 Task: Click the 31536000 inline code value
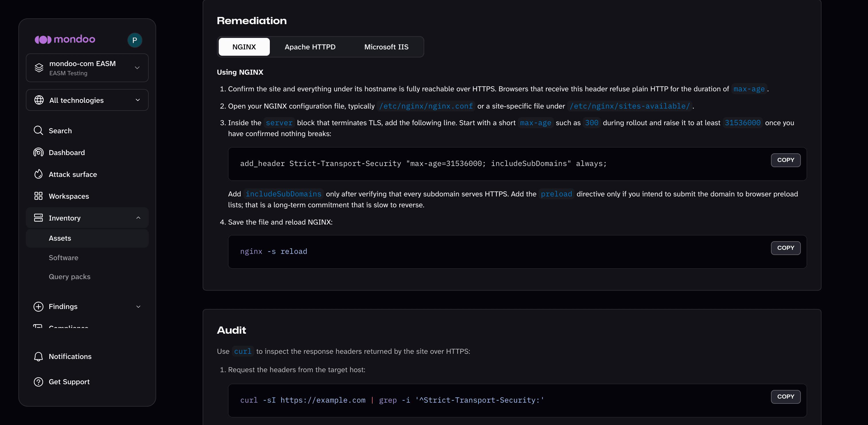click(x=743, y=123)
